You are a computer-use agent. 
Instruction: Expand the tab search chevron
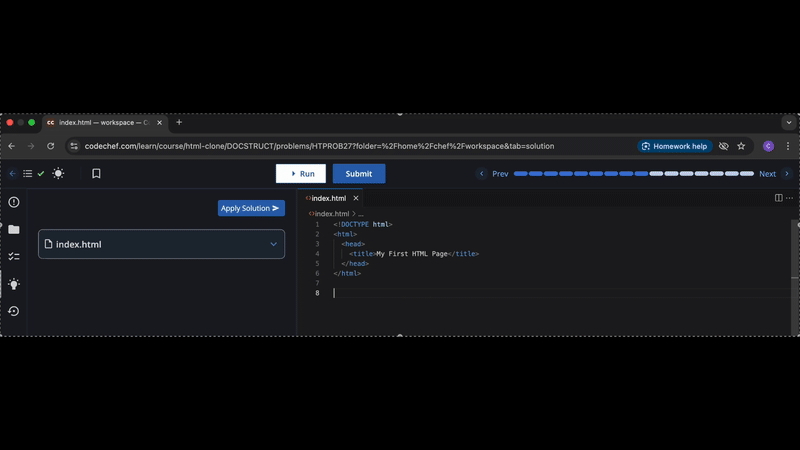pyautogui.click(x=789, y=122)
